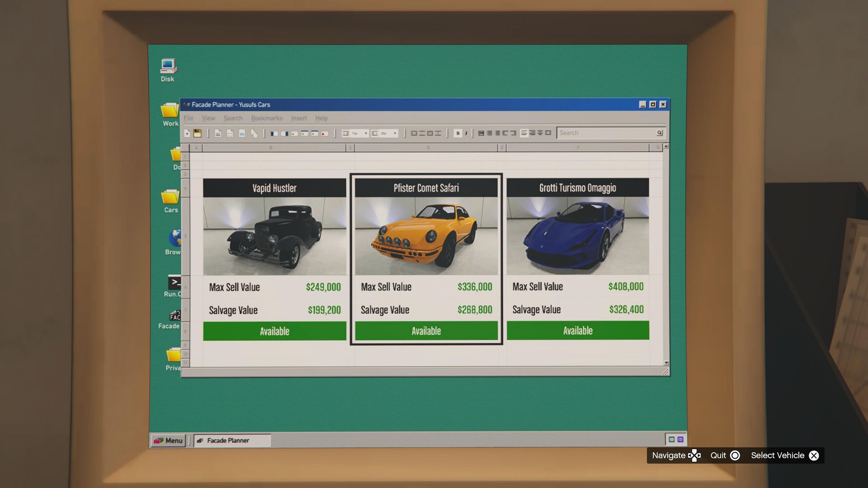Viewport: 868px width, 488px height.
Task: Click the floppy disk save icon
Action: 197,134
